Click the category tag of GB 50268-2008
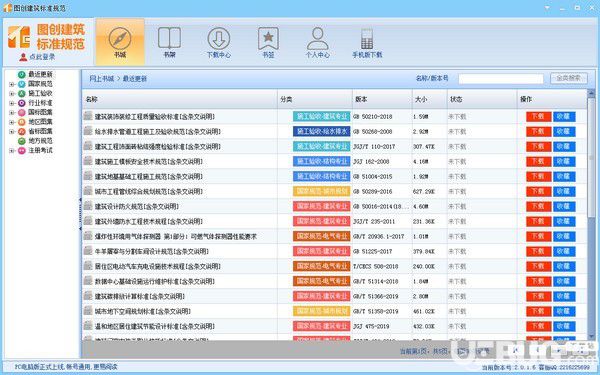 coord(321,131)
